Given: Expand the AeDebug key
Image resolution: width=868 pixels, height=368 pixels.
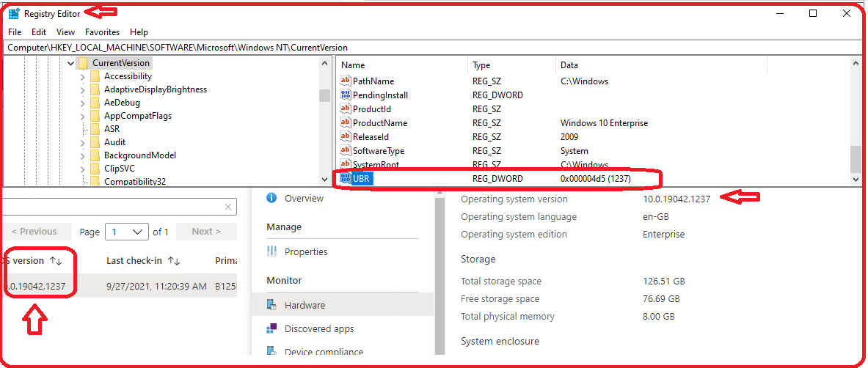Looking at the screenshot, I should [x=82, y=103].
